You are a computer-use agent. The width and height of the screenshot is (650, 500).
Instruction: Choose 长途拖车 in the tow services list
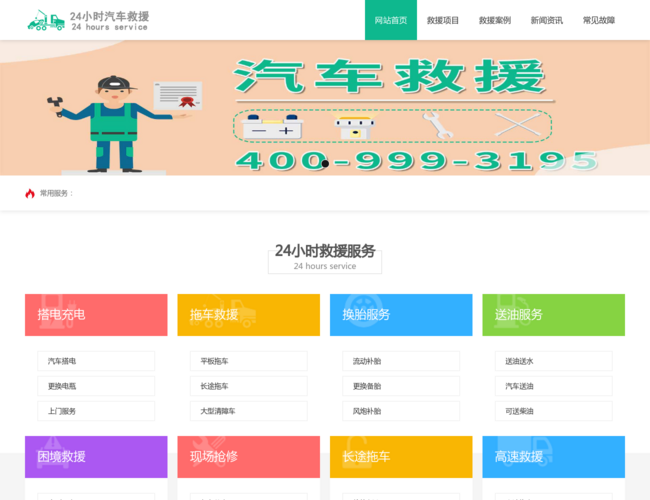249,386
